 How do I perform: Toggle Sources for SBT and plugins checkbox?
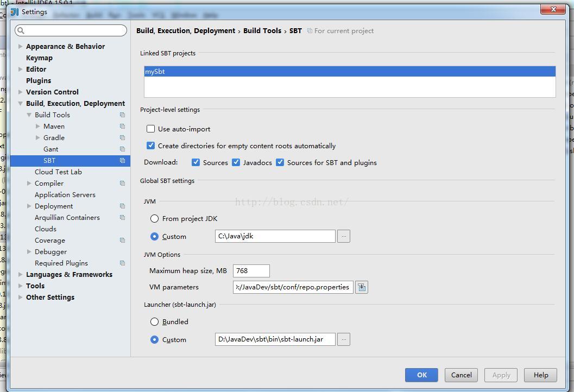280,162
